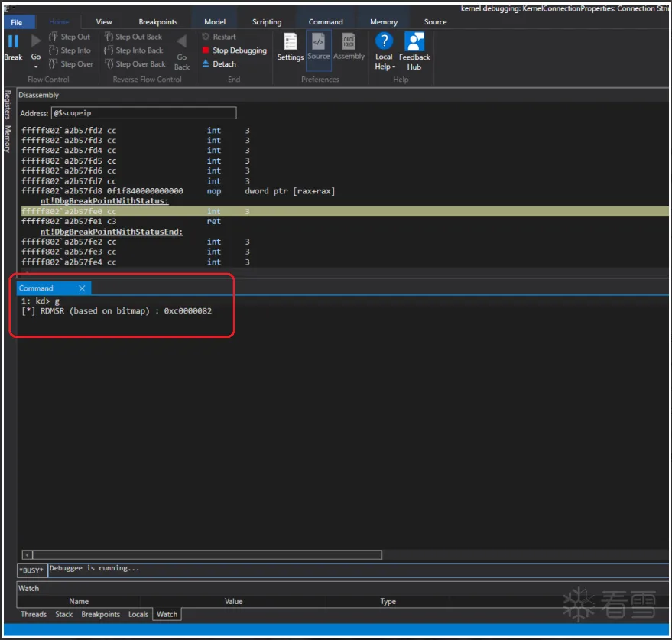This screenshot has width=672, height=640.
Task: Click the Restart button
Action: [219, 37]
